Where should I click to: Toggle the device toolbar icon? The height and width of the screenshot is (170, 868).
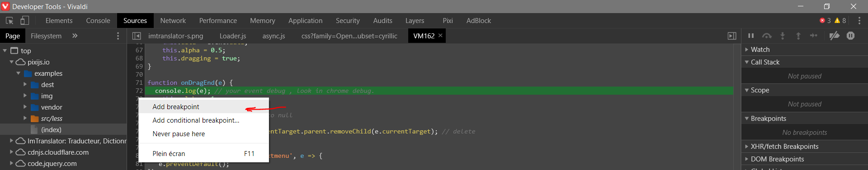pos(25,21)
